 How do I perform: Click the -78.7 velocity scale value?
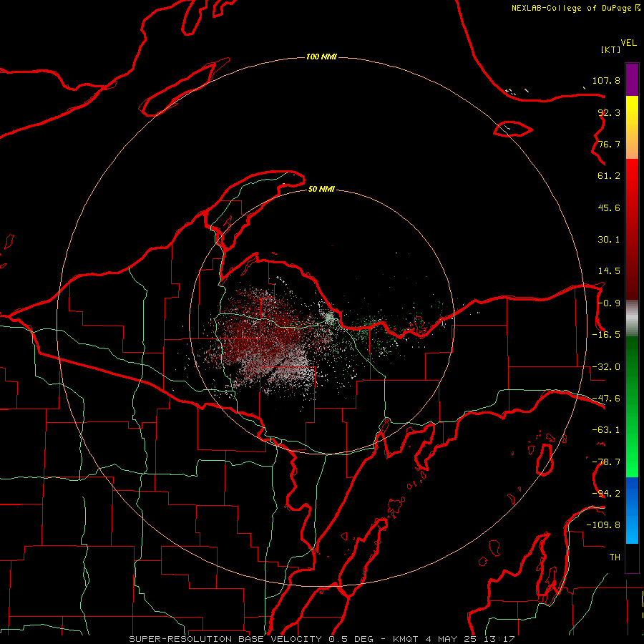pos(606,462)
